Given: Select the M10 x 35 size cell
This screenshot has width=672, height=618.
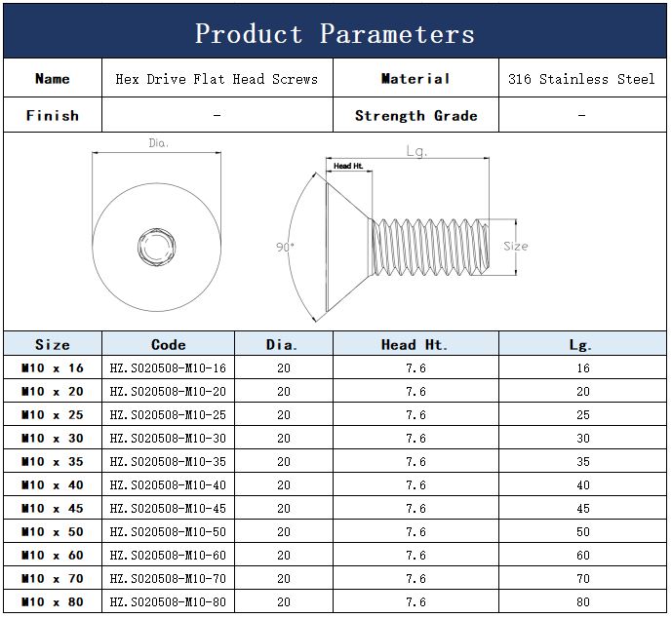Looking at the screenshot, I should (53, 461).
